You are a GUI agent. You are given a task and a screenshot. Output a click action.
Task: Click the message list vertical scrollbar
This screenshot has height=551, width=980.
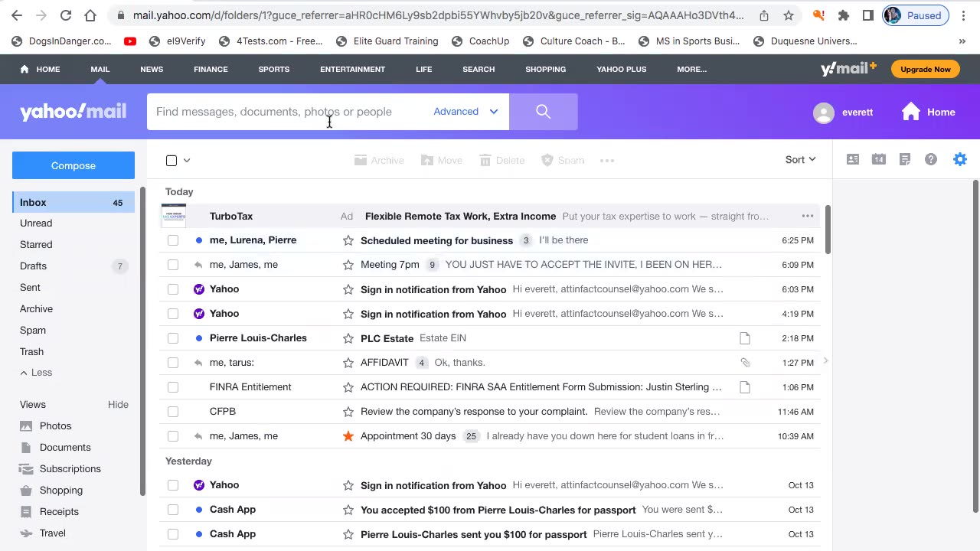point(827,230)
